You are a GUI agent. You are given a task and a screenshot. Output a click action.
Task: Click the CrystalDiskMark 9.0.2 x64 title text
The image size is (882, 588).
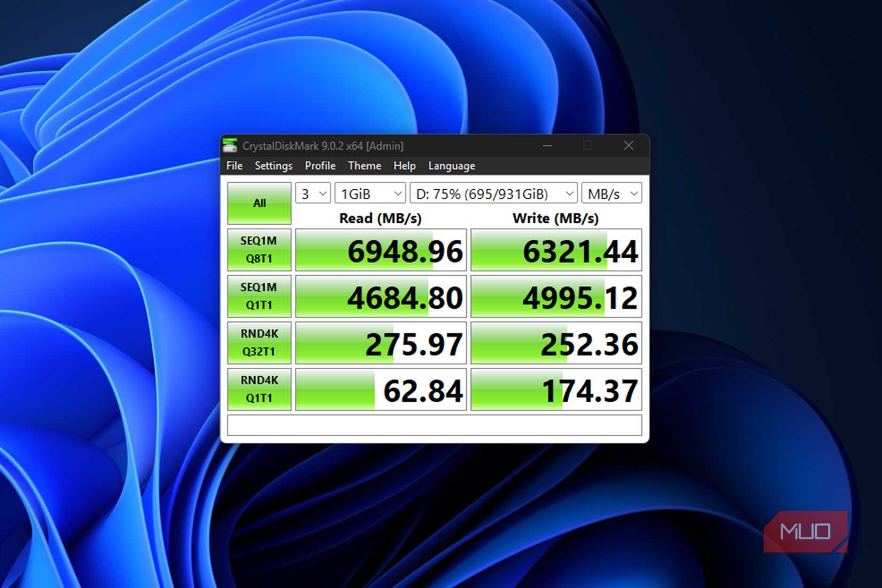(323, 146)
